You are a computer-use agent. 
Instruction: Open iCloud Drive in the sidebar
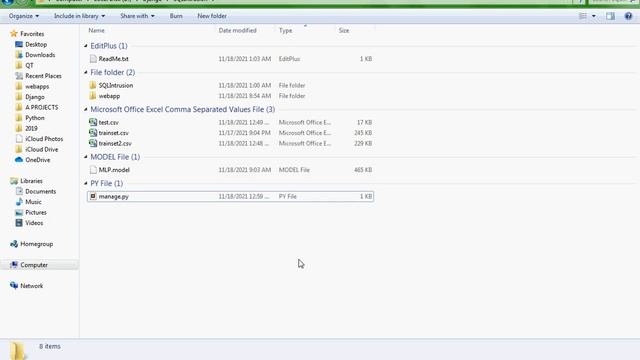point(42,149)
